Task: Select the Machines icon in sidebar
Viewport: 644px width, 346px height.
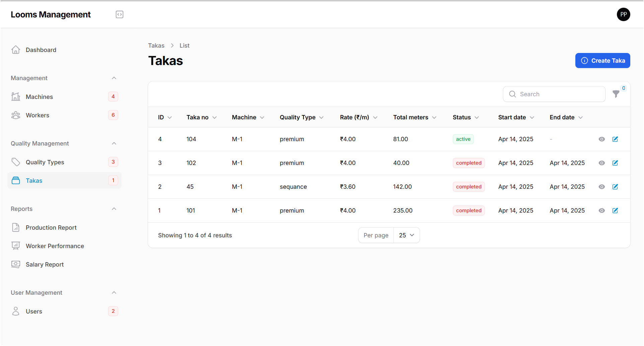Action: 16,97
